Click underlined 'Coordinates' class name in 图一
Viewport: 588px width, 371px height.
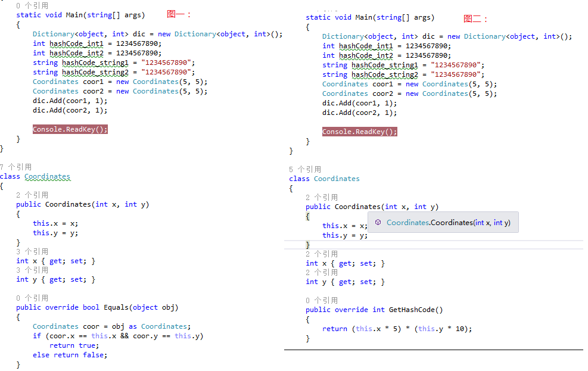pyautogui.click(x=47, y=176)
